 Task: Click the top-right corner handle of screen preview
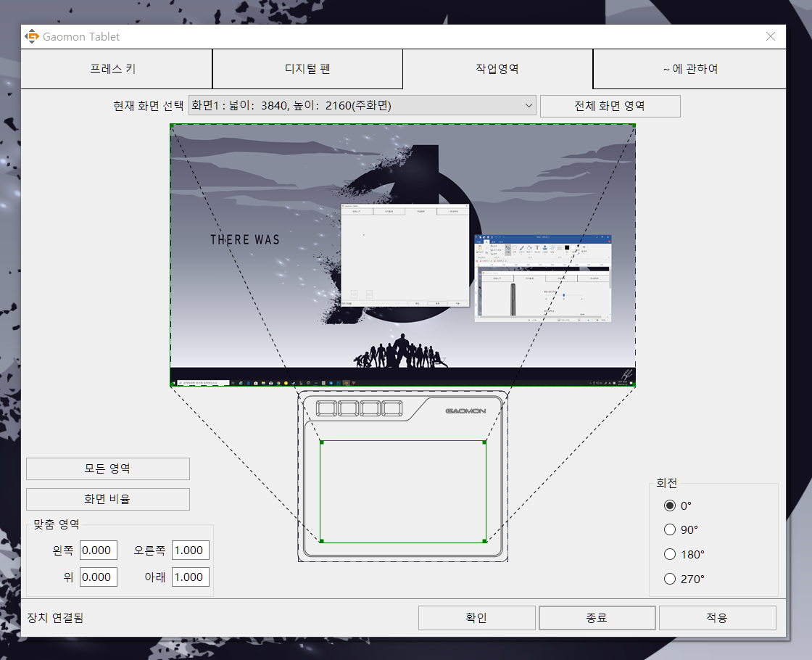[x=634, y=126]
